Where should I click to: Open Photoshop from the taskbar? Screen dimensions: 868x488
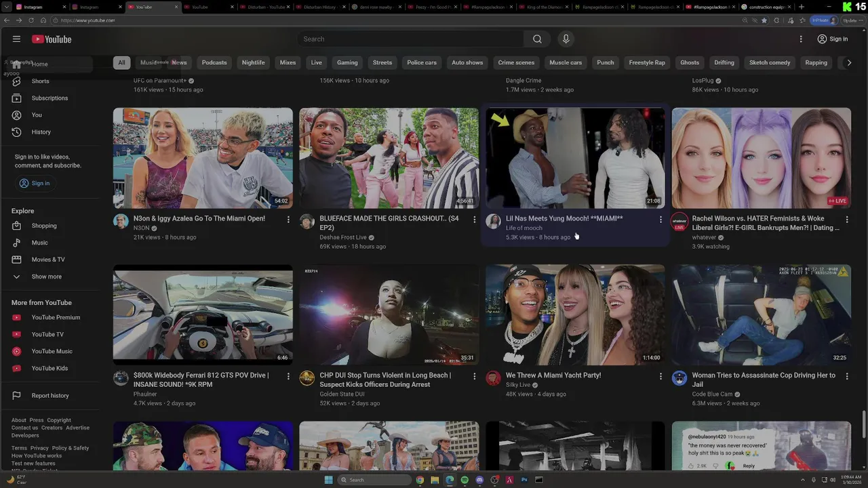pos(524,480)
